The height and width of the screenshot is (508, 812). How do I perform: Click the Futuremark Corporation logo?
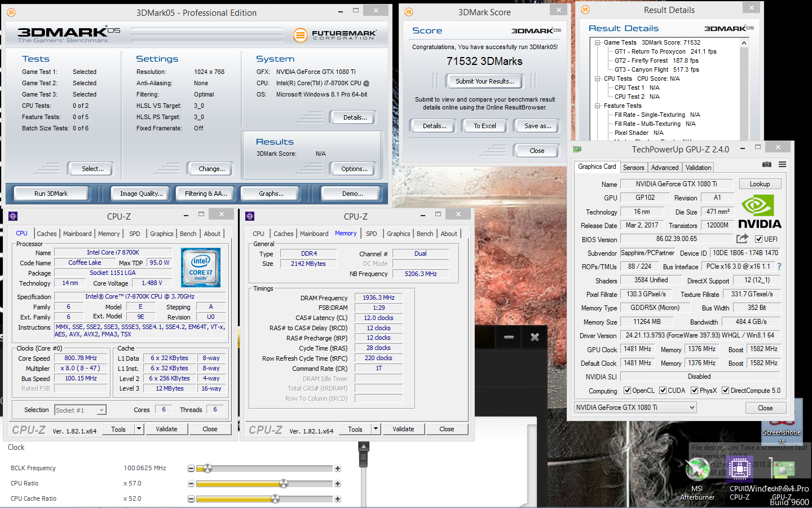pyautogui.click(x=334, y=35)
